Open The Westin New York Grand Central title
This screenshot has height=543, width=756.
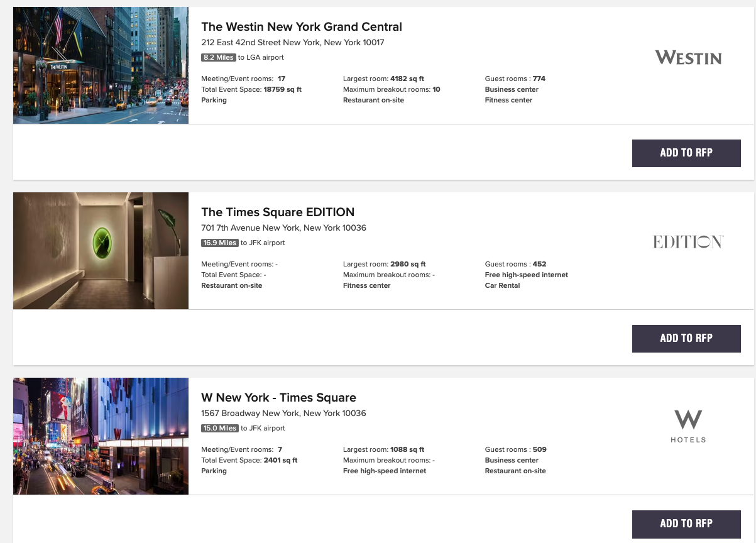pyautogui.click(x=301, y=27)
